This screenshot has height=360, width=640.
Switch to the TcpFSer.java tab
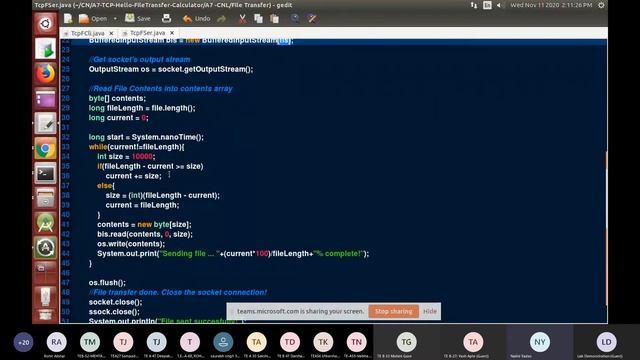tap(147, 33)
